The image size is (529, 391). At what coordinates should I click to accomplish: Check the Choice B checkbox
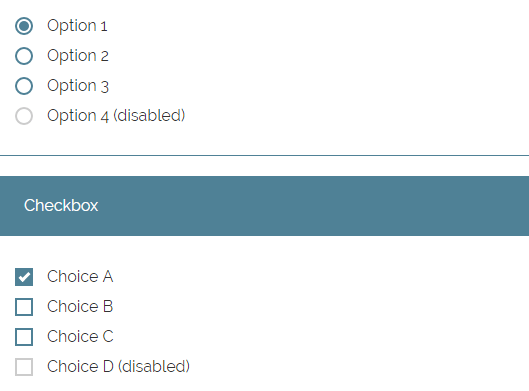point(24,307)
